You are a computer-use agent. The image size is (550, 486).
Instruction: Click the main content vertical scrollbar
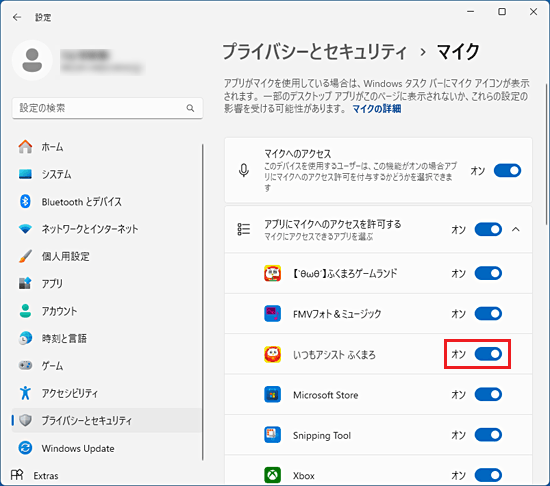point(546,154)
